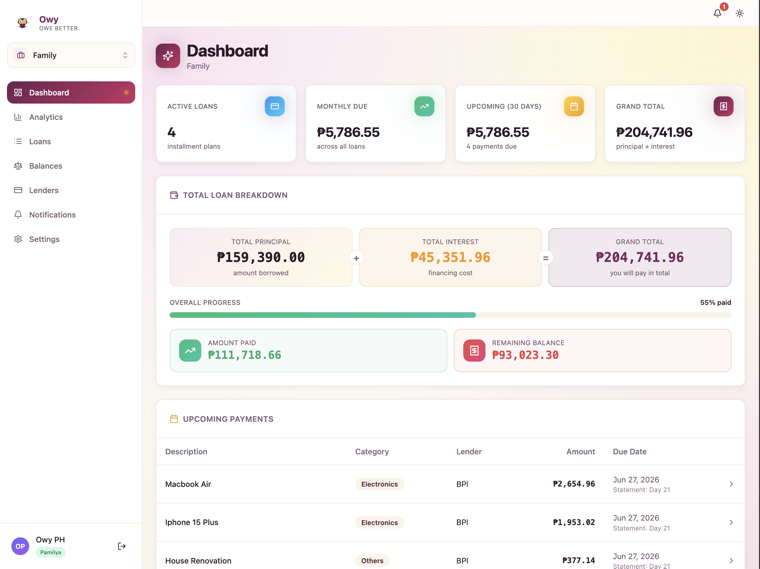Click the yellow Upcoming calendar icon

(x=574, y=106)
